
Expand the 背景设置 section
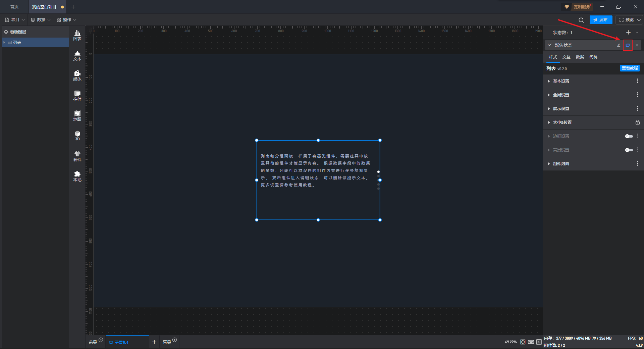[549, 150]
